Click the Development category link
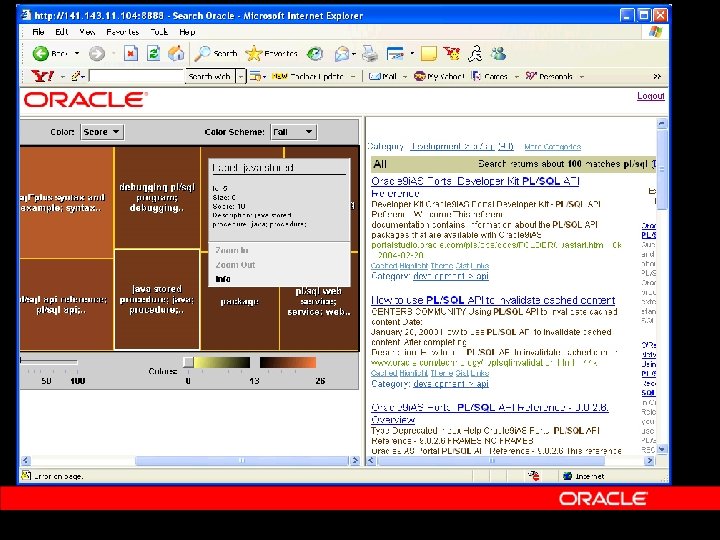720x540 pixels. click(x=462, y=146)
